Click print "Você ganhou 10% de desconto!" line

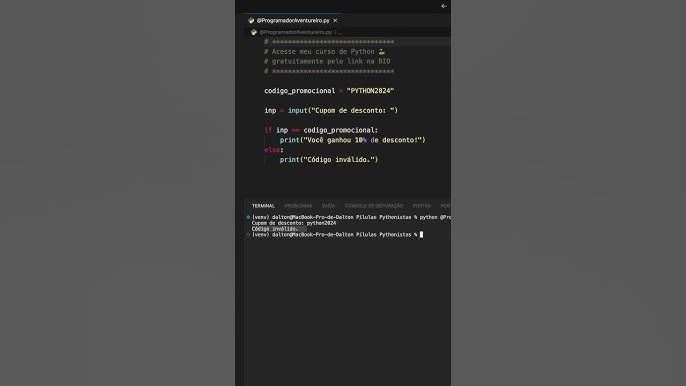tap(353, 140)
